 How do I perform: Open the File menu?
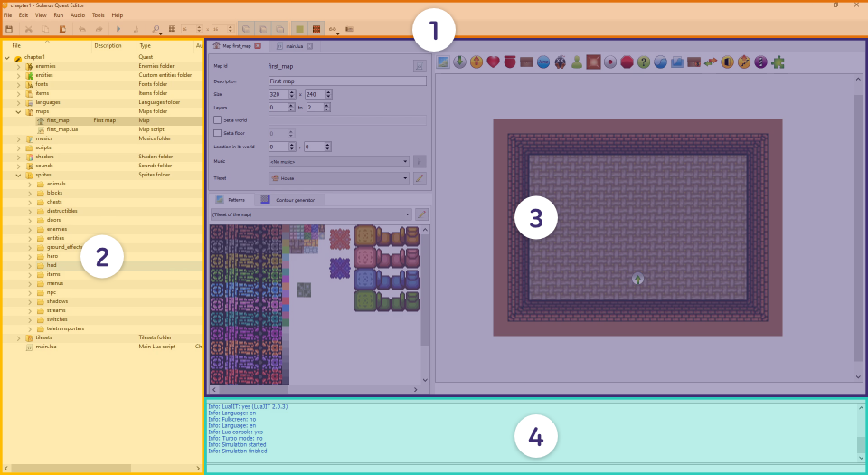[x=8, y=15]
